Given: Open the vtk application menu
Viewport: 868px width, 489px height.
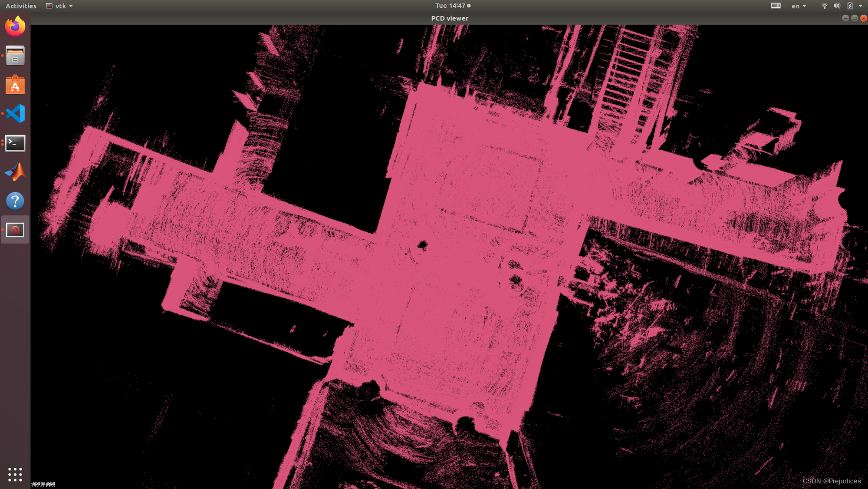Looking at the screenshot, I should coord(59,6).
